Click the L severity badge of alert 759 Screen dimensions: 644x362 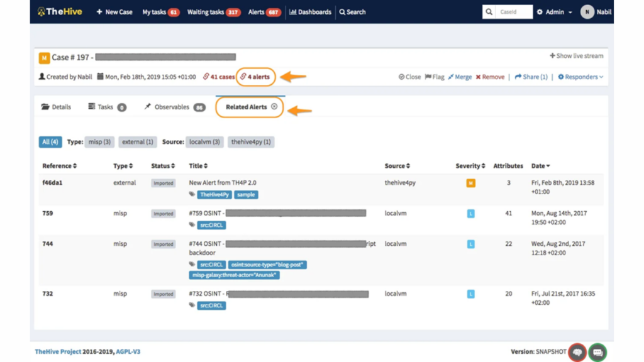click(x=470, y=214)
